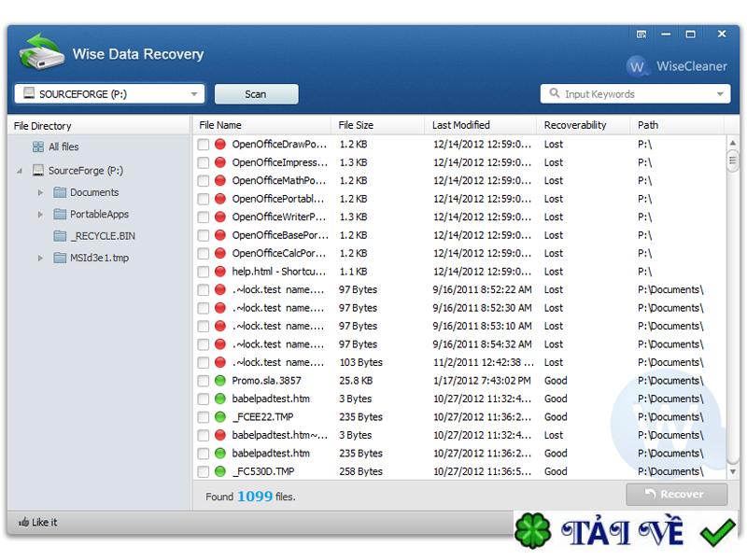Image resolution: width=747 pixels, height=560 pixels.
Task: Click the Wise Data Recovery logo icon
Action: click(42, 52)
